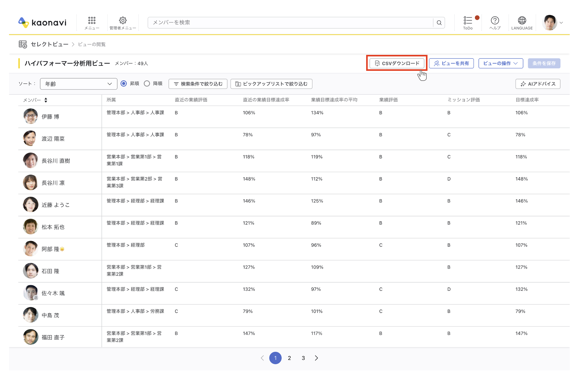Open the メニュー grid icon
This screenshot has height=392, width=587.
(92, 20)
